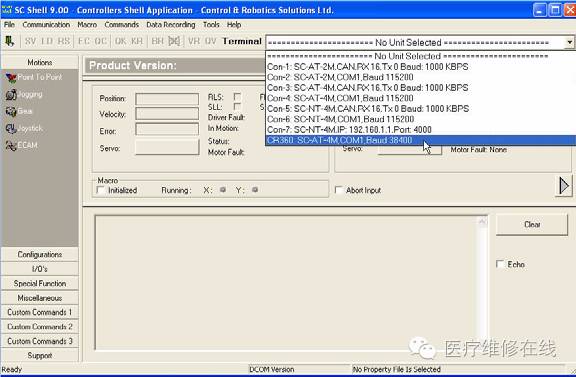Open the Miscellaneous panel

coord(40,298)
